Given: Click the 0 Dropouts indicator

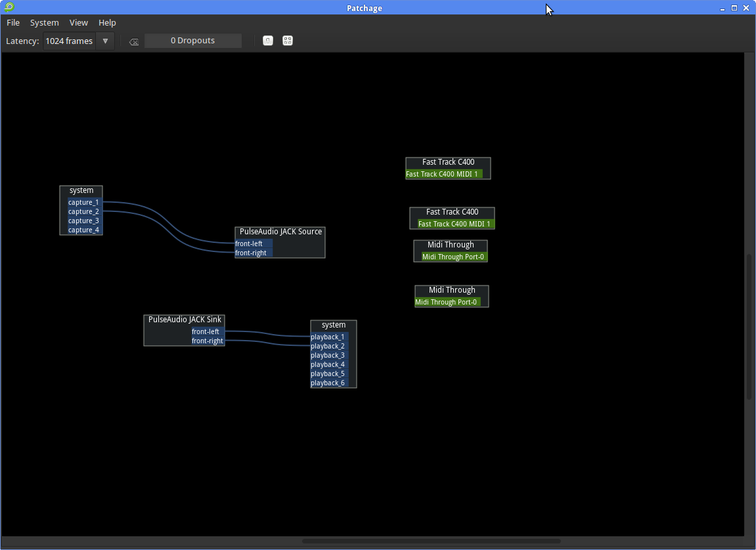Looking at the screenshot, I should click(x=193, y=41).
